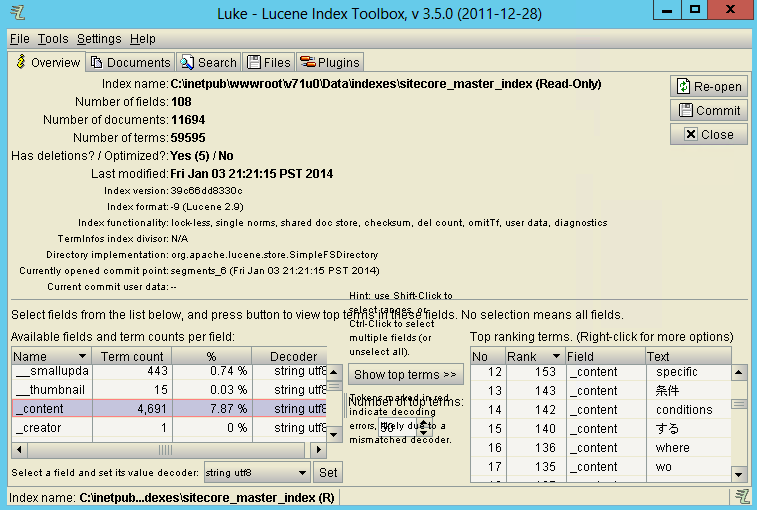The height and width of the screenshot is (510, 757).
Task: Click the number of top terms spinner
Action: [x=405, y=426]
